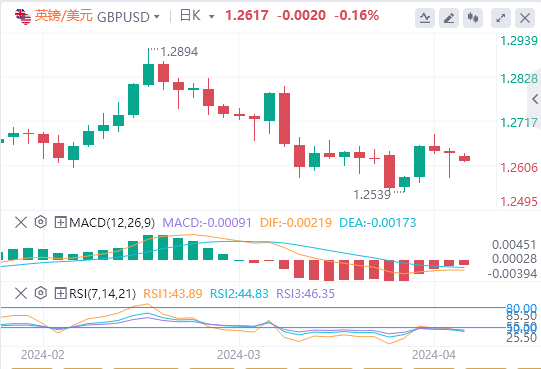Click the 1.2939 price axis label
Image resolution: width=541 pixels, height=369 pixels.
(519, 41)
